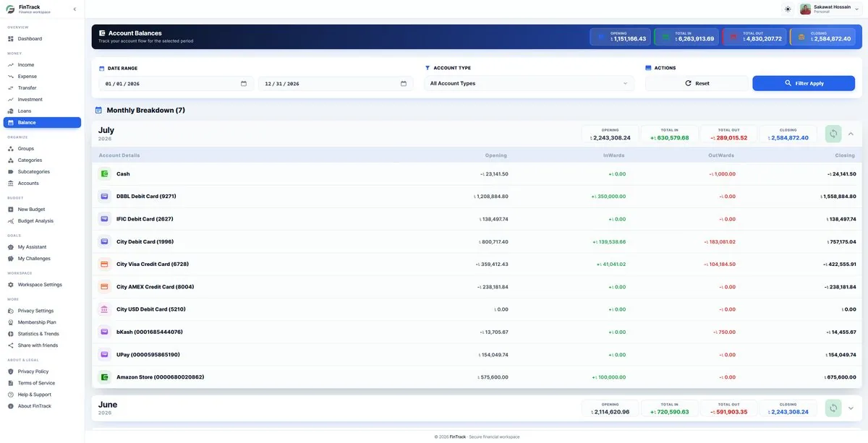This screenshot has width=868, height=443.
Task: Open the Expense section
Action: click(x=42, y=77)
